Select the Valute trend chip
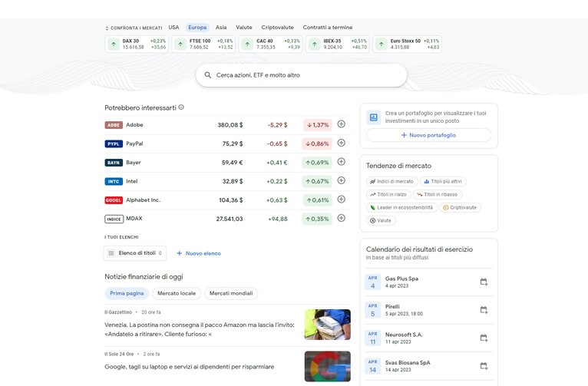This screenshot has width=588, height=386. [x=381, y=221]
